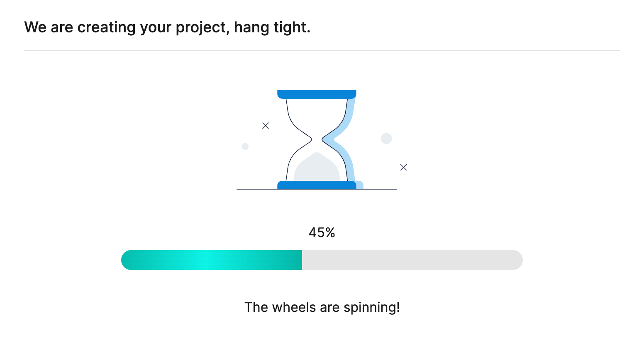Click the blue bottom base of the hourglass
This screenshot has height=355, width=644.
(x=317, y=185)
